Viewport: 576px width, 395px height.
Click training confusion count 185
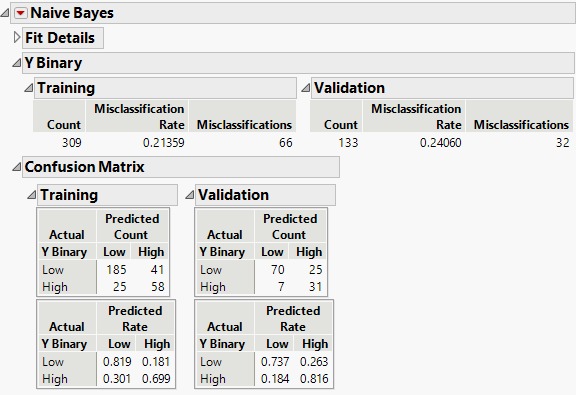click(116, 270)
